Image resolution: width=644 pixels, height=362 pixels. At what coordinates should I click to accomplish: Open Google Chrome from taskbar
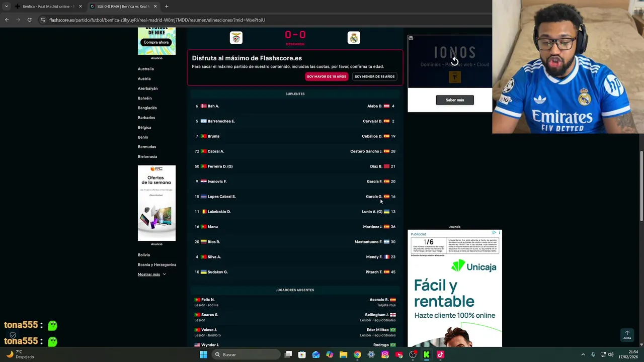pos(357,354)
